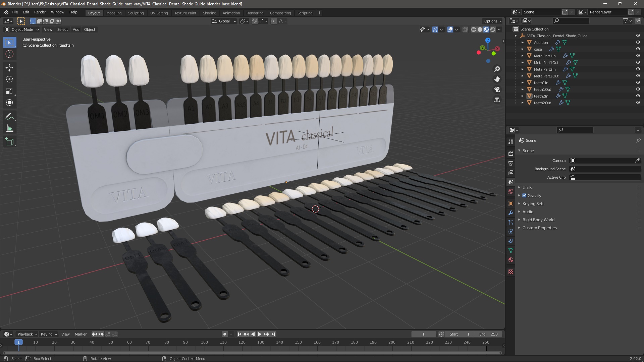Hide teeth1In via eye icon
Viewport: 644px width, 362px height.
[638, 82]
